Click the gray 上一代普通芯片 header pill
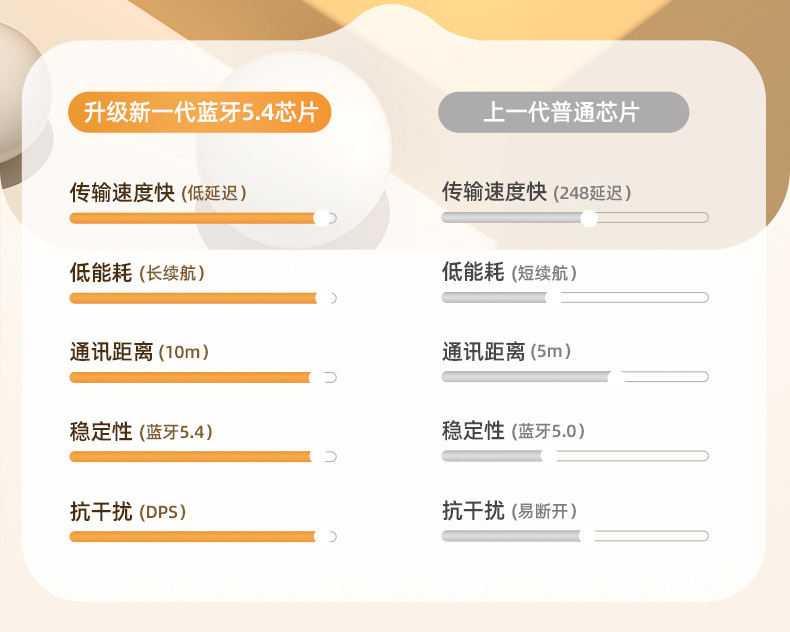This screenshot has height=632, width=790. [563, 112]
